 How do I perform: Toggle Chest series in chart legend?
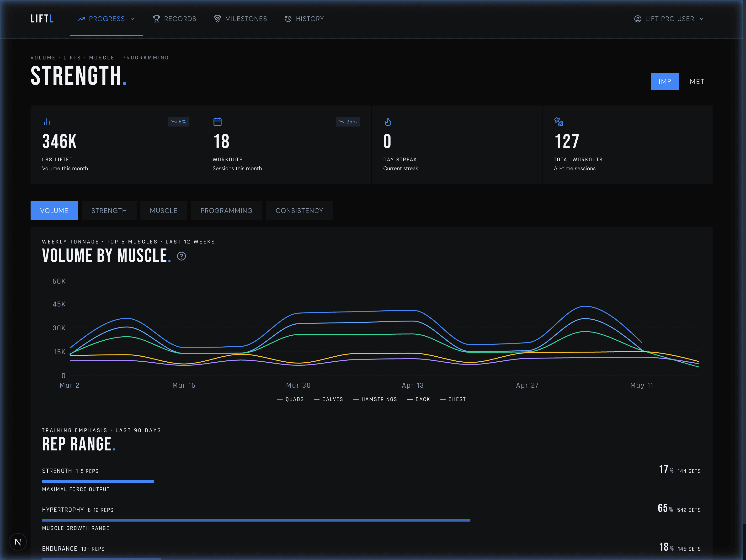coord(453,399)
